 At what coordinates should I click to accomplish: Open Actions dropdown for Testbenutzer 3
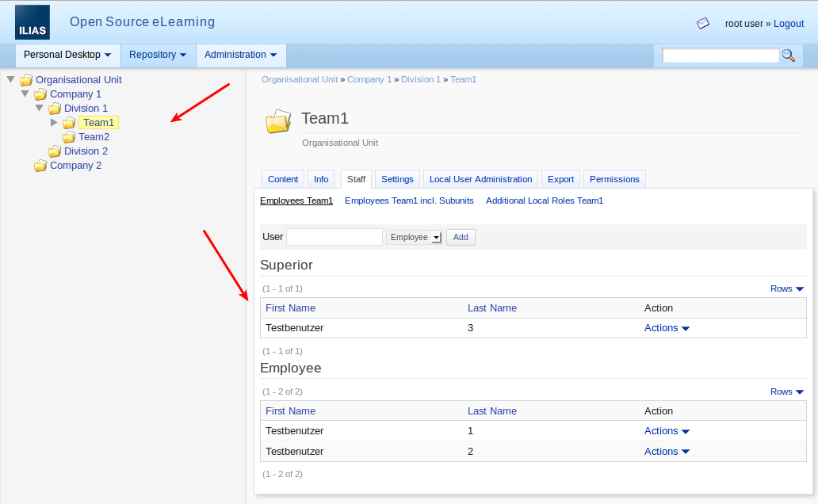pyautogui.click(x=667, y=328)
